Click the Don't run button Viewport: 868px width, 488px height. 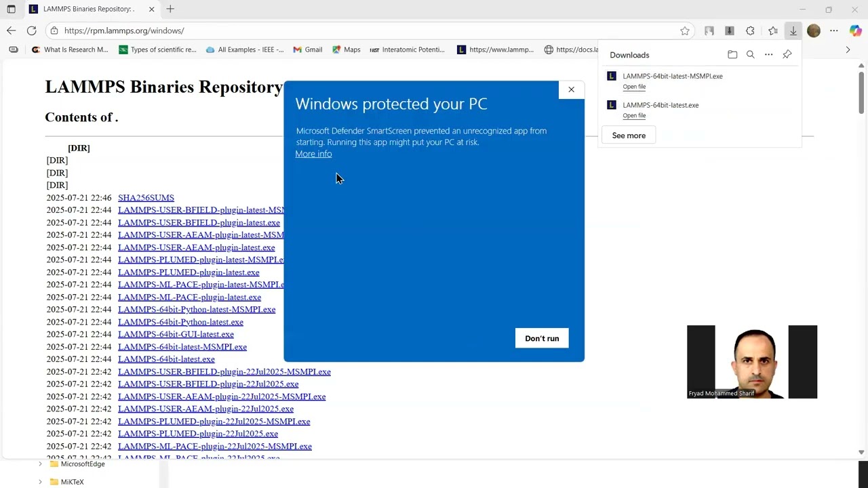[542, 338]
